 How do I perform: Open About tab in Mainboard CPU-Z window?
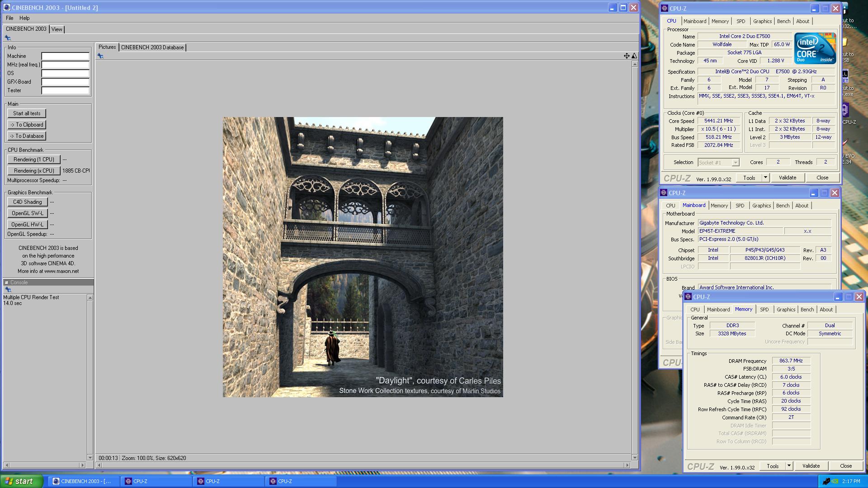click(802, 206)
